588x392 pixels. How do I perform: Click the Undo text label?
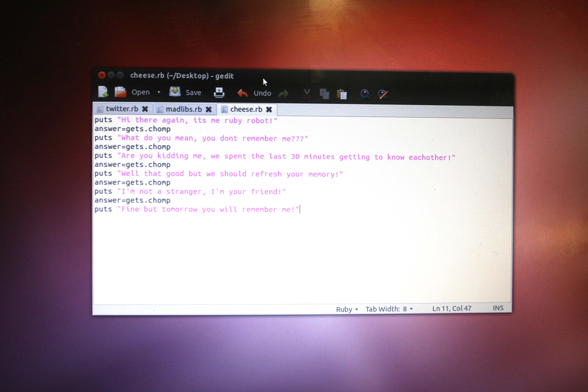(262, 93)
